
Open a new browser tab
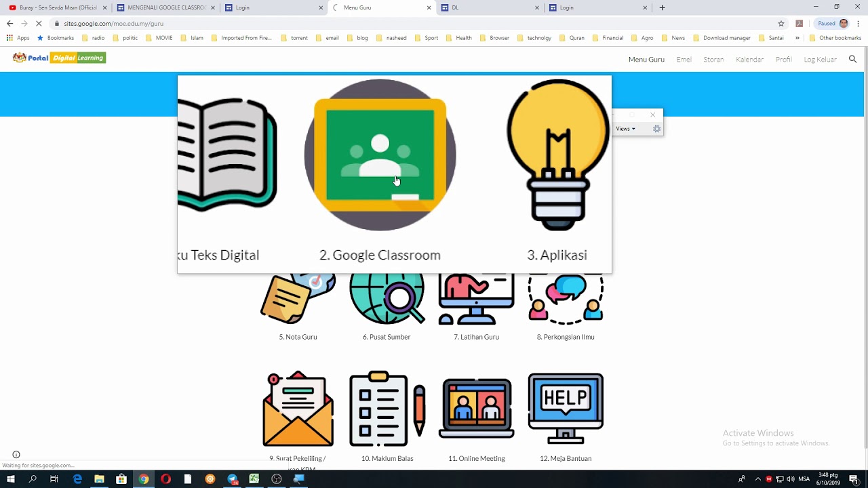(663, 7)
